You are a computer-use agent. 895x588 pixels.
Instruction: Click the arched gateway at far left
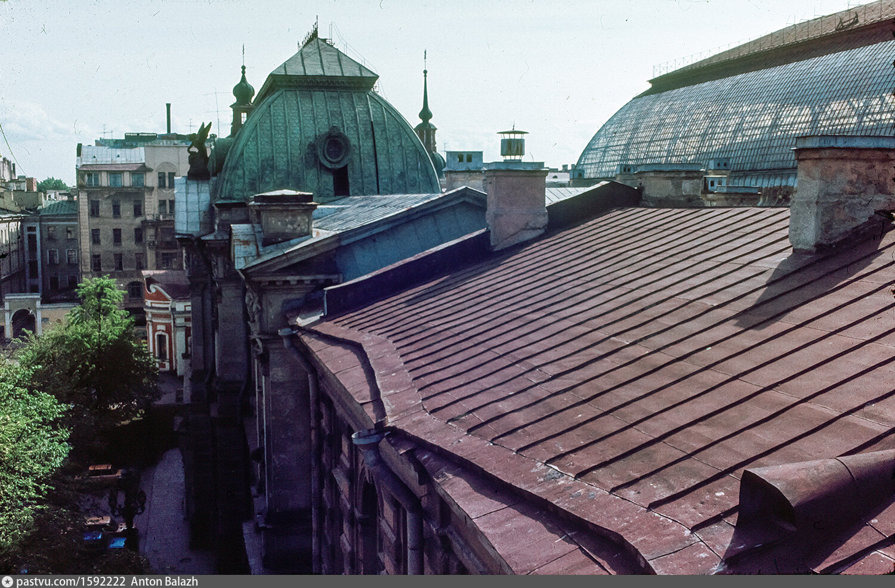click(23, 322)
